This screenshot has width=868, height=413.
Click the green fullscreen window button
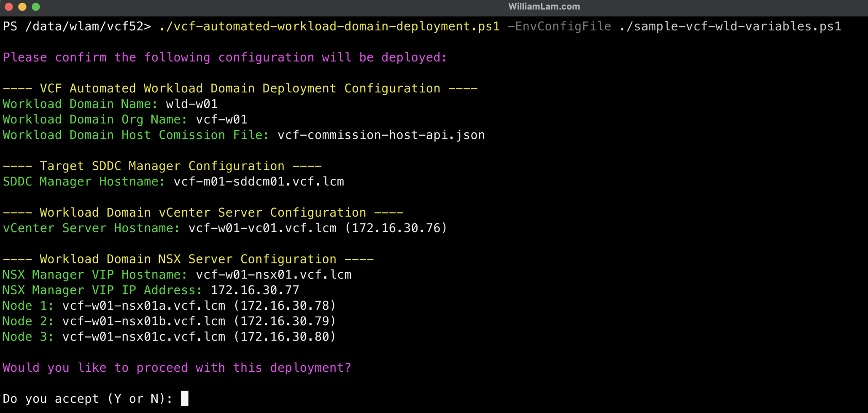(36, 7)
